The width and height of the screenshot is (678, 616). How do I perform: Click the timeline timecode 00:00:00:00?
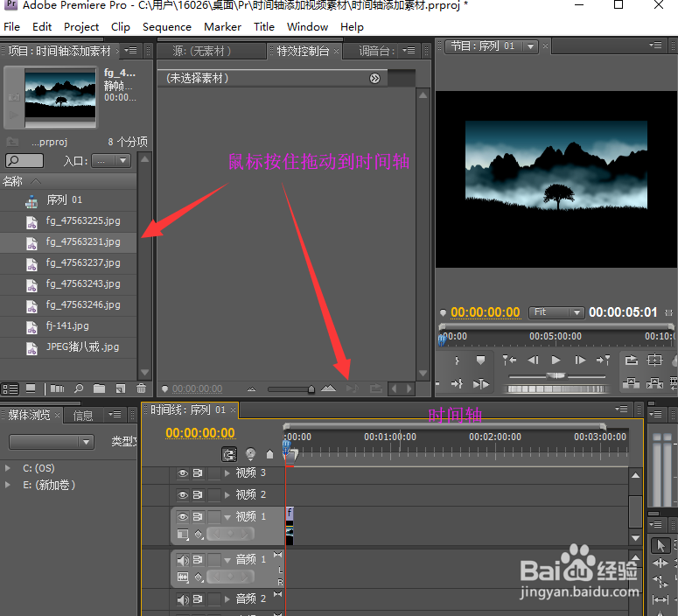(199, 433)
